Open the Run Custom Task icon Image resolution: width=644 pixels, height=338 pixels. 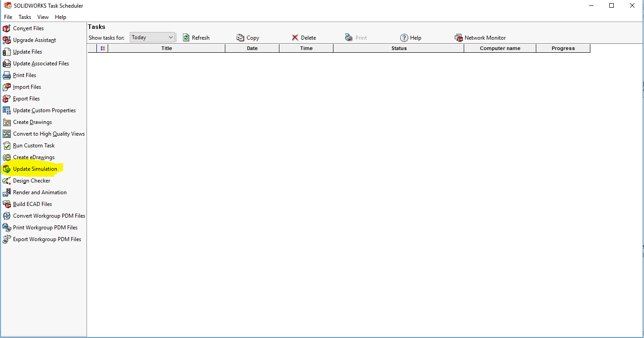(6, 146)
